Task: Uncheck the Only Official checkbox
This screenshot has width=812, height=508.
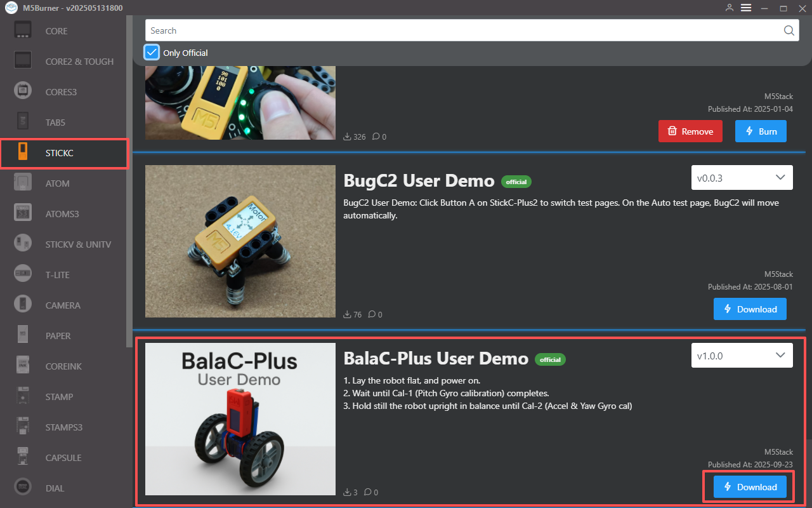Action: pos(152,52)
